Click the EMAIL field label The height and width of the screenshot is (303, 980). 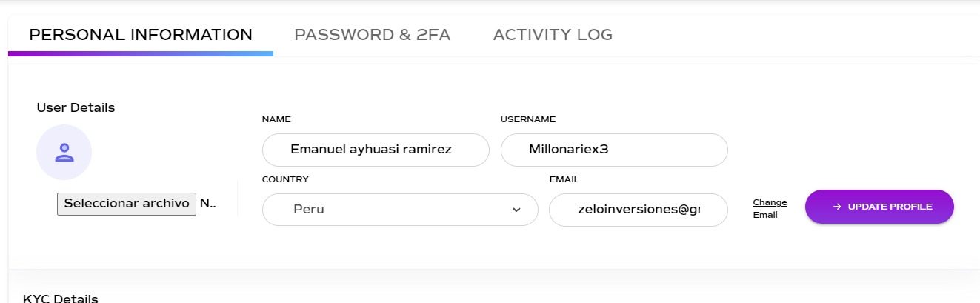pos(564,179)
